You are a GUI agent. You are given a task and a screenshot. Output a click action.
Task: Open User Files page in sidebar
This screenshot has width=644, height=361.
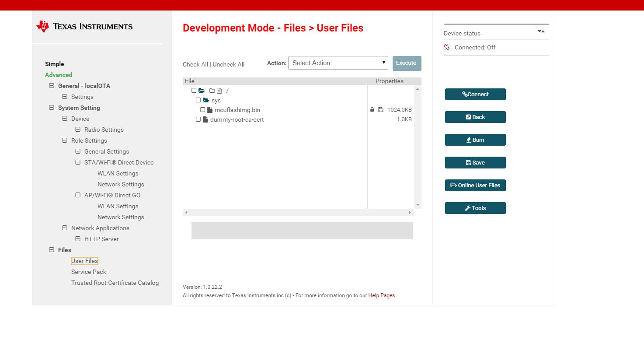84,261
